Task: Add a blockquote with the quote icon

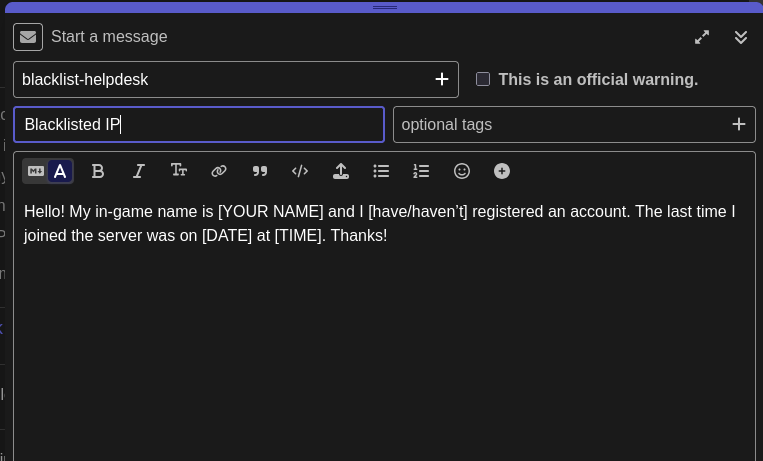Action: click(x=260, y=171)
